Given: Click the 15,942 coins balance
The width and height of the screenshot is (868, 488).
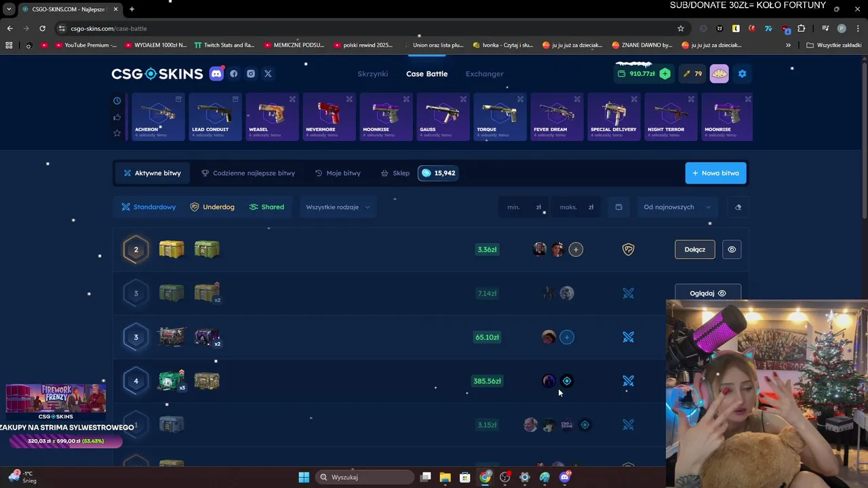Looking at the screenshot, I should pyautogui.click(x=437, y=173).
